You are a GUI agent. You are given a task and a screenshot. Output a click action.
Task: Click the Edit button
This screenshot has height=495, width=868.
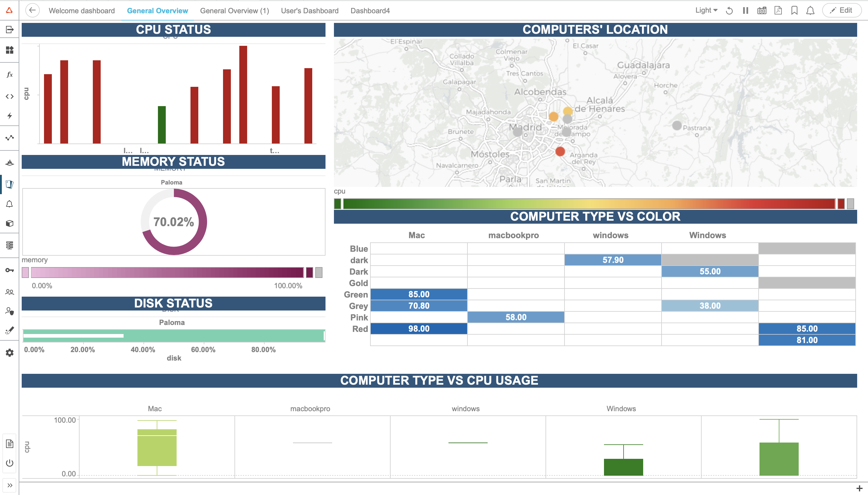[842, 10]
